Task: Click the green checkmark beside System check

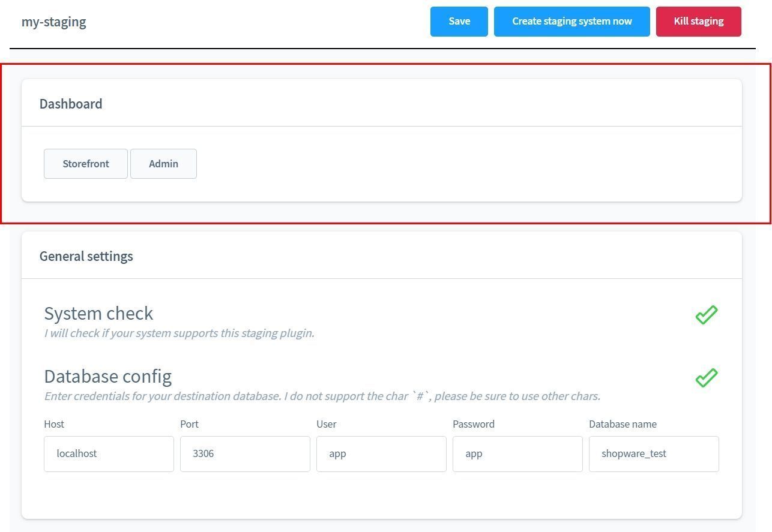Action: click(706, 315)
